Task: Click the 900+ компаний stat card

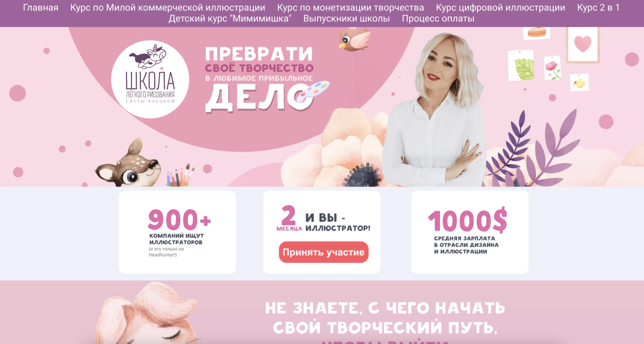Action: [x=177, y=232]
